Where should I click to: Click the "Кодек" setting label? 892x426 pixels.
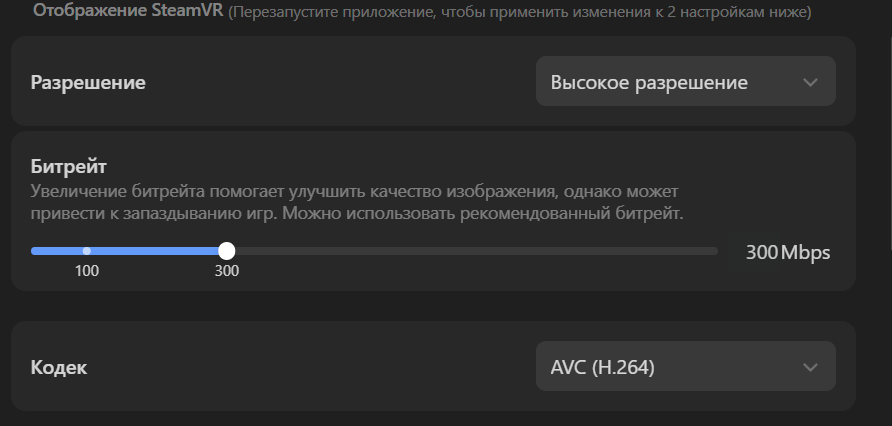(59, 368)
